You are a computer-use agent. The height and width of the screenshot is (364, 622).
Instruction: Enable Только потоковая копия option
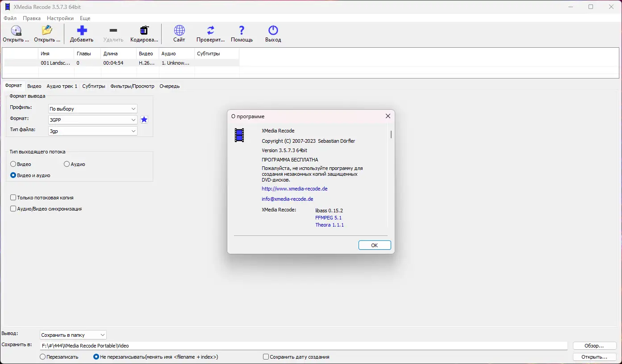[x=13, y=197]
